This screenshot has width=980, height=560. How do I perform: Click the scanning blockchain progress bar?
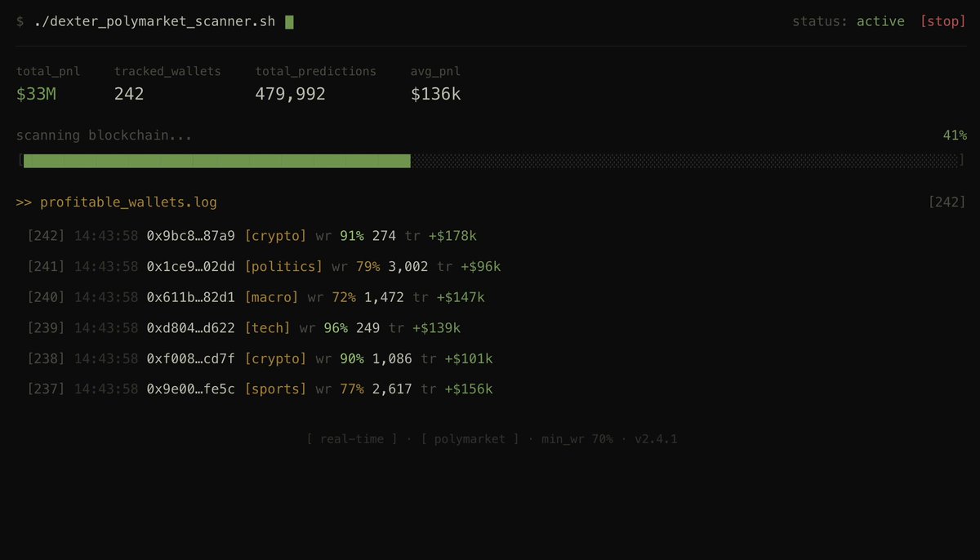click(x=491, y=161)
